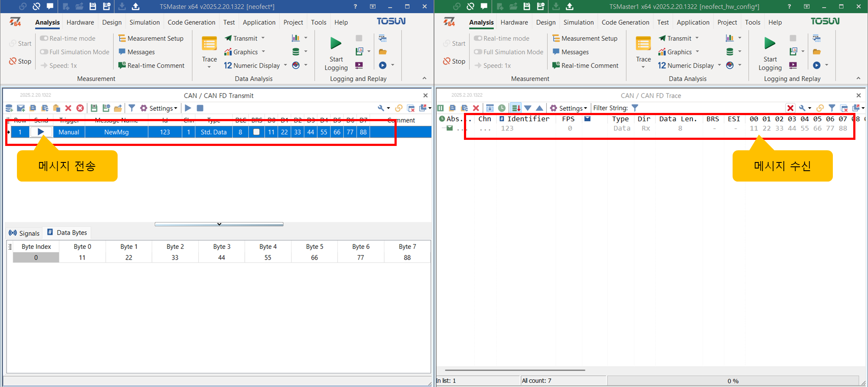868x387 pixels.
Task: Open Settings dropdown in Trace toolbar
Action: pyautogui.click(x=569, y=108)
